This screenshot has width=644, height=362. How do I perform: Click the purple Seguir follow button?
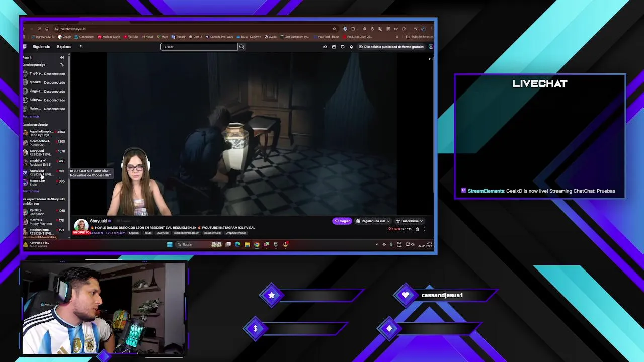(x=342, y=221)
